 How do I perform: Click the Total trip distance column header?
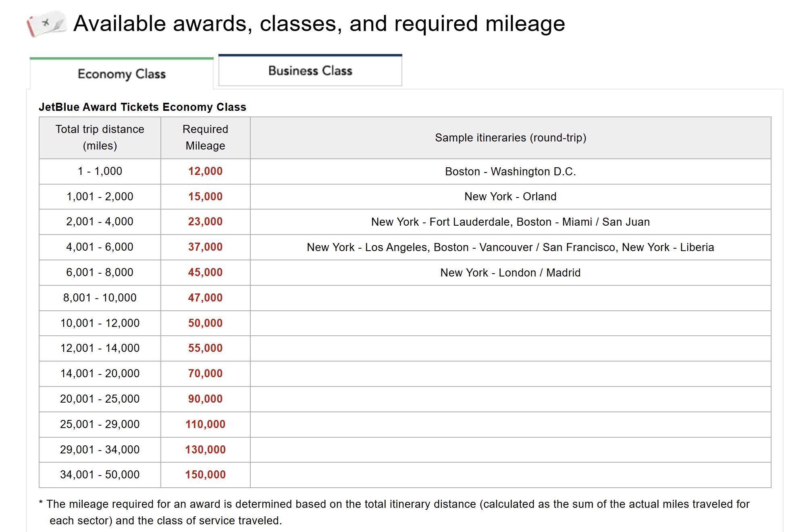pos(100,137)
